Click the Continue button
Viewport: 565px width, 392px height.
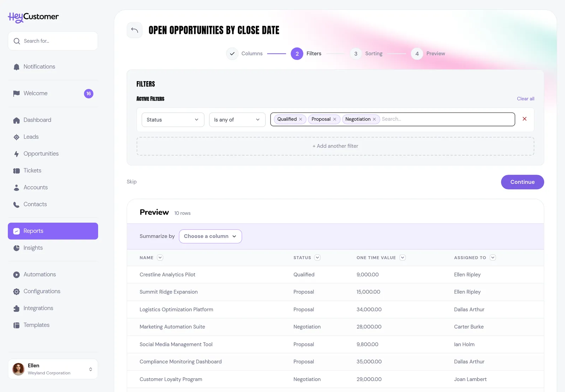point(522,182)
